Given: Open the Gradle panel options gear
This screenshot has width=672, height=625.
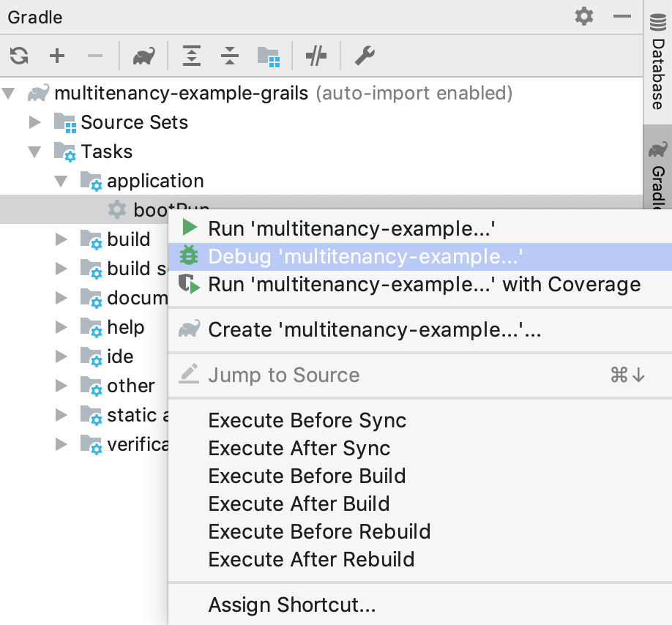Looking at the screenshot, I should 583,16.
